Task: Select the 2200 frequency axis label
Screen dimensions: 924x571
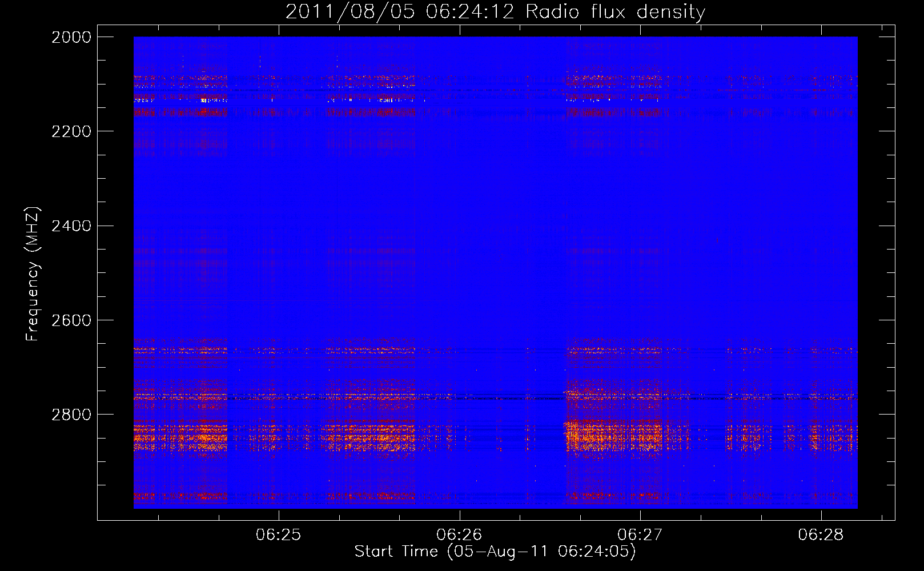Action: [71, 131]
